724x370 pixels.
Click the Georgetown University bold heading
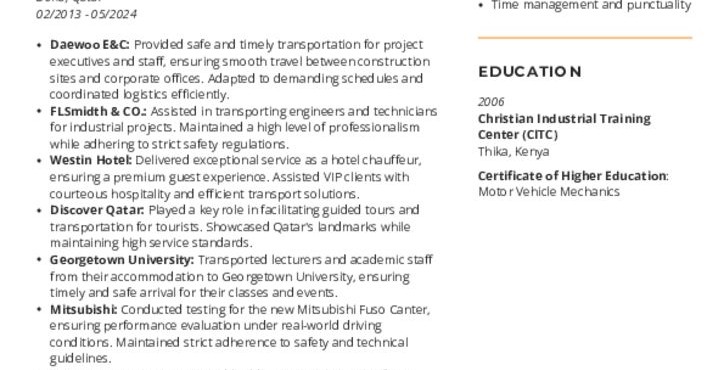(122, 260)
